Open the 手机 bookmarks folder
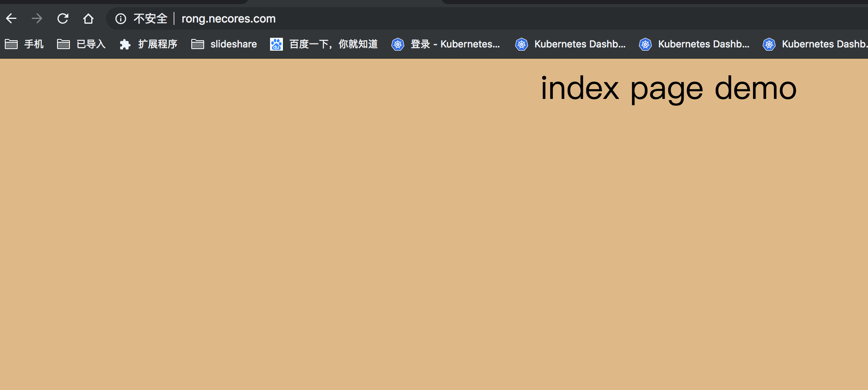This screenshot has width=868, height=390. tap(24, 44)
